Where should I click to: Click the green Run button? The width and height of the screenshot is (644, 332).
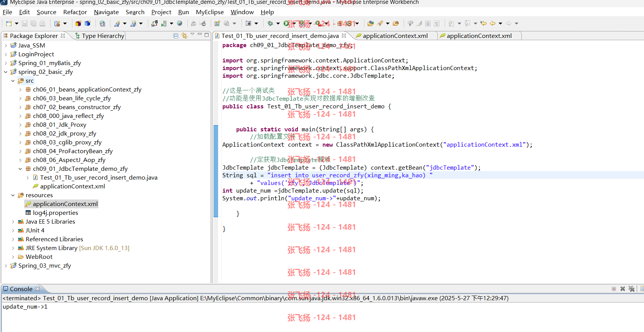click(x=286, y=23)
